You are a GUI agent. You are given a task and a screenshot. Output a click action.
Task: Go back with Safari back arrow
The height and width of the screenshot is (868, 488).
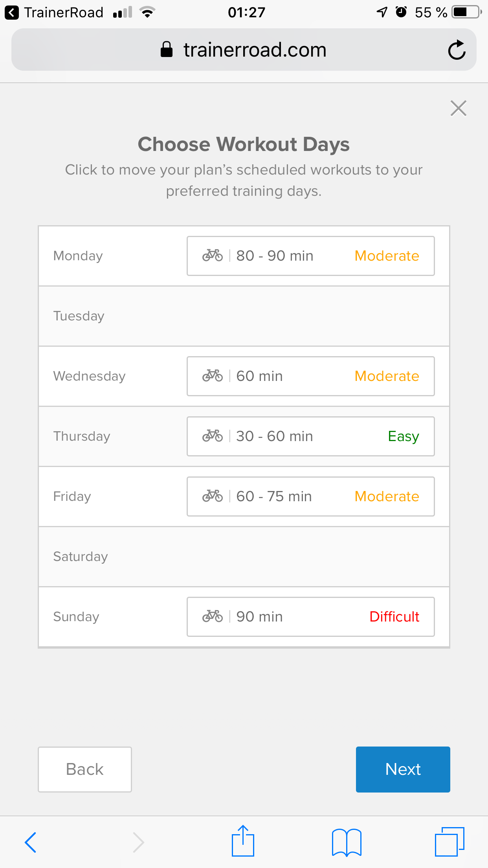click(x=31, y=842)
